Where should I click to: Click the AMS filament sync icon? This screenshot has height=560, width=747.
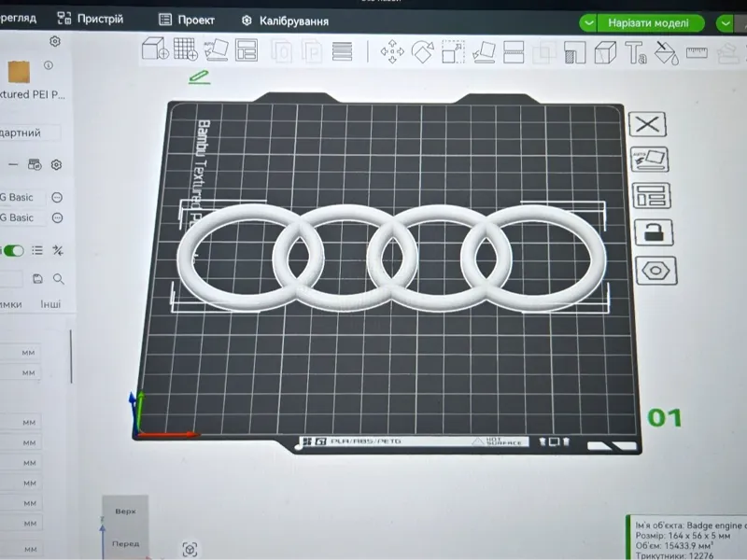pyautogui.click(x=35, y=165)
